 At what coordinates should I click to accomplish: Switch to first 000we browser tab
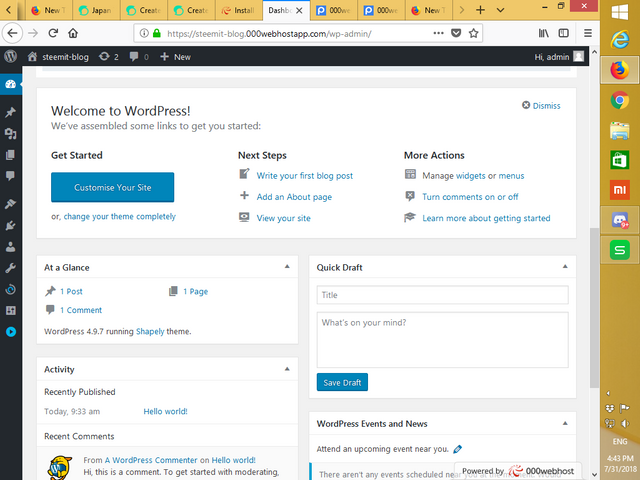click(334, 10)
